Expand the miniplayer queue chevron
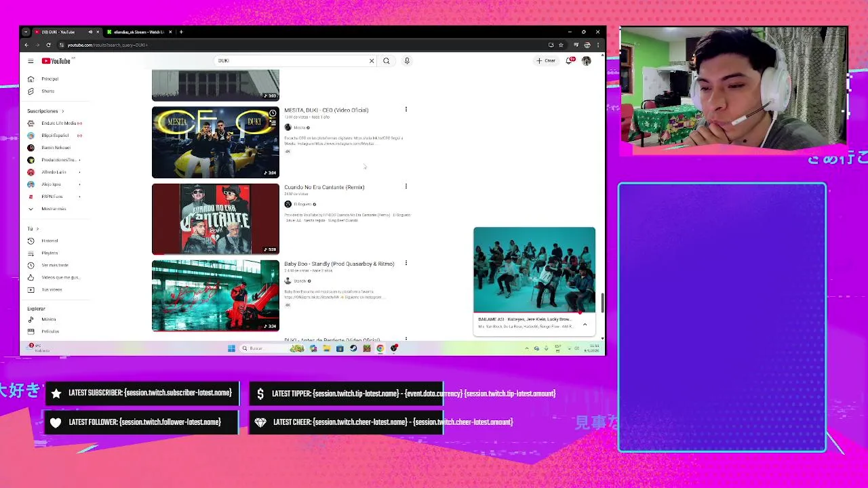The image size is (868, 488). [x=585, y=325]
